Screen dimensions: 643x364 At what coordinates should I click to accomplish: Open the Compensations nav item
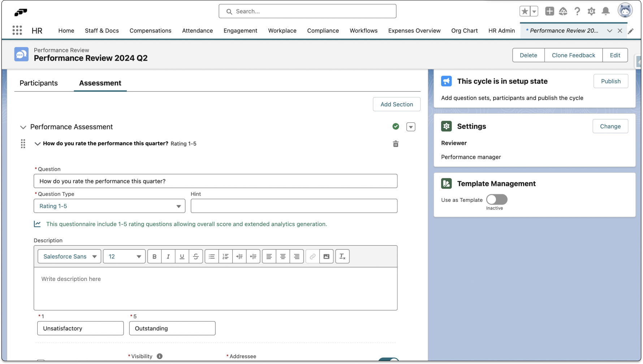[x=150, y=31]
